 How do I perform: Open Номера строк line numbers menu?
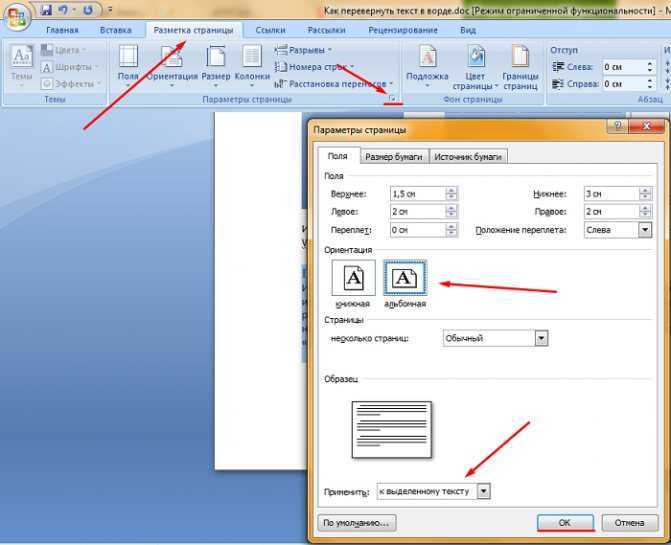pos(314,67)
